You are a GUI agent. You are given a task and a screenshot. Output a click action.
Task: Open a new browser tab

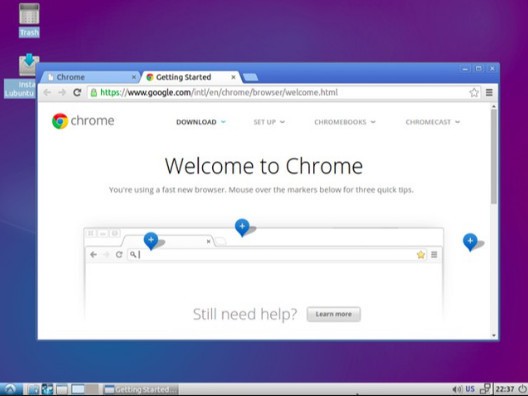click(250, 77)
